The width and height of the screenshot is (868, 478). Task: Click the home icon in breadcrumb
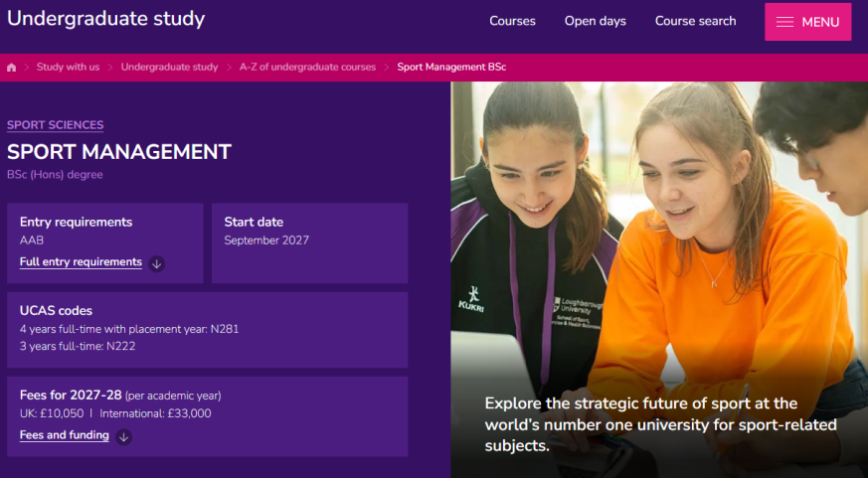point(11,68)
